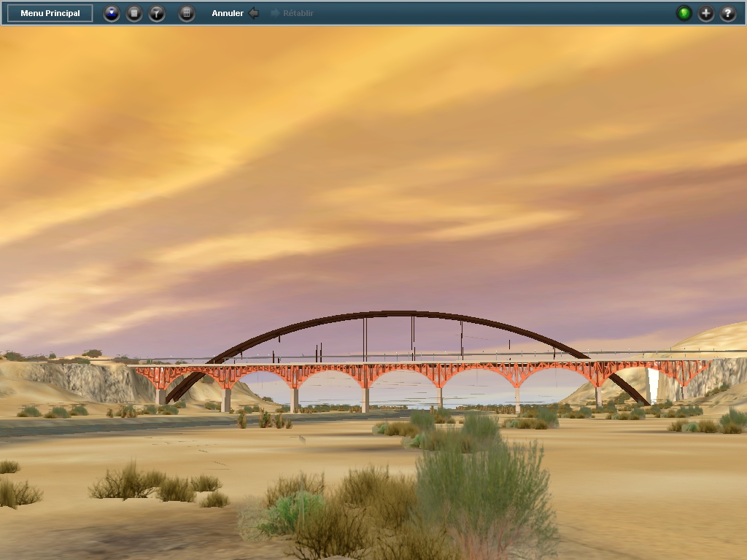The height and width of the screenshot is (560, 747).
Task: Click the grid window icon in toolbar
Action: [x=187, y=13]
